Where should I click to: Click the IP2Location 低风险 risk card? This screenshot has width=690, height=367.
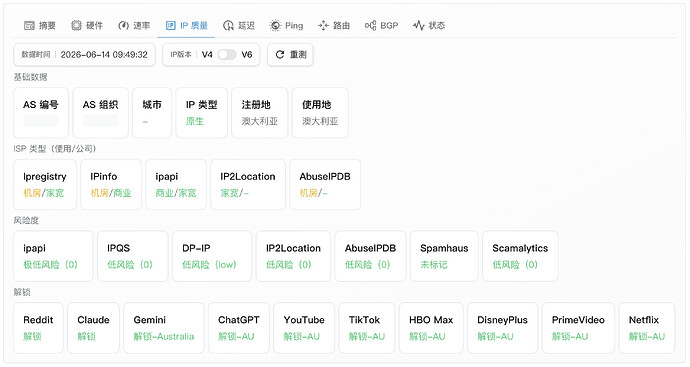294,256
